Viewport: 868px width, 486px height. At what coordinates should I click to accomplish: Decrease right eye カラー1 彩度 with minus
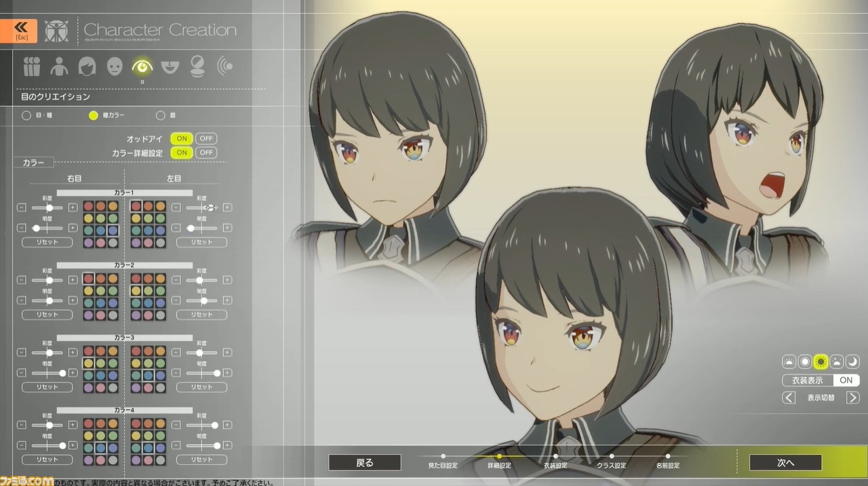click(22, 207)
